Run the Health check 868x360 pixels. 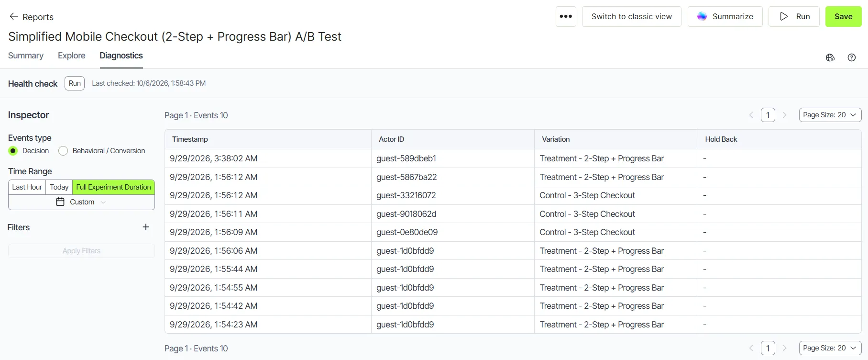coord(75,83)
